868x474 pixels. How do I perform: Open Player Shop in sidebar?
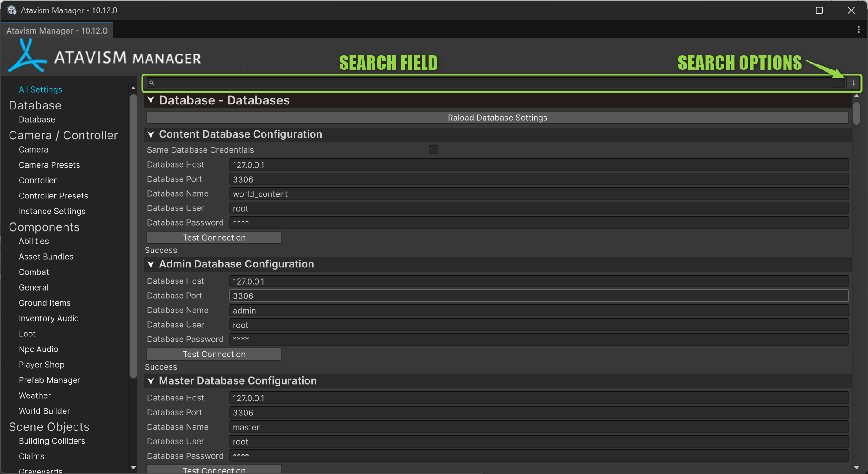pos(41,365)
